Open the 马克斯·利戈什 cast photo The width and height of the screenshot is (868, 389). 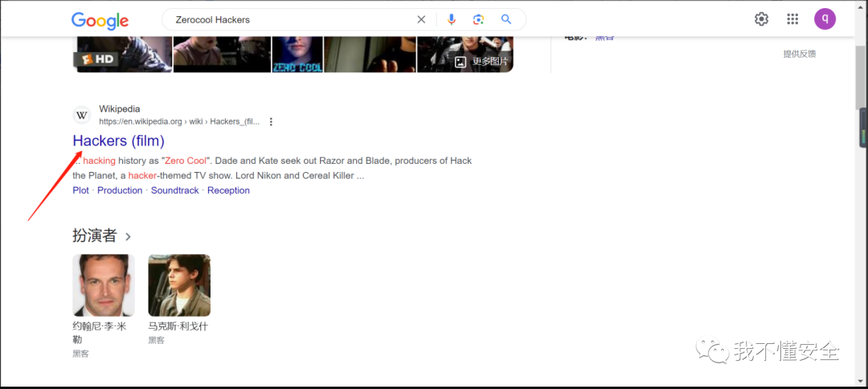179,285
